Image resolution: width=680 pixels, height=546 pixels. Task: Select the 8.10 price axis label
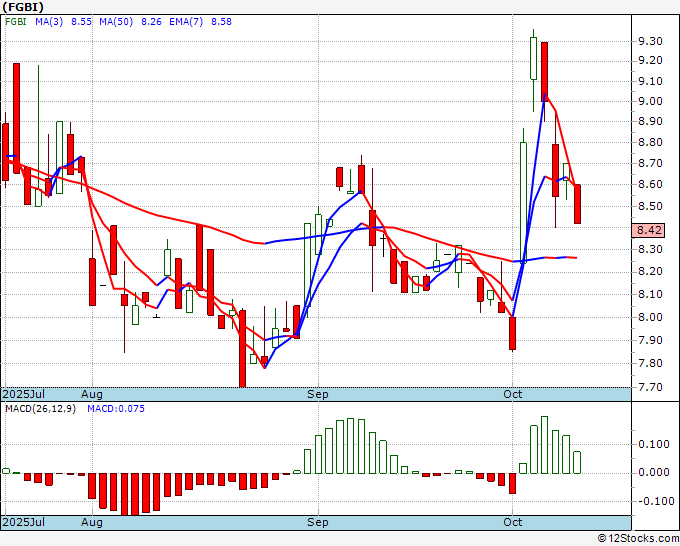[650, 294]
